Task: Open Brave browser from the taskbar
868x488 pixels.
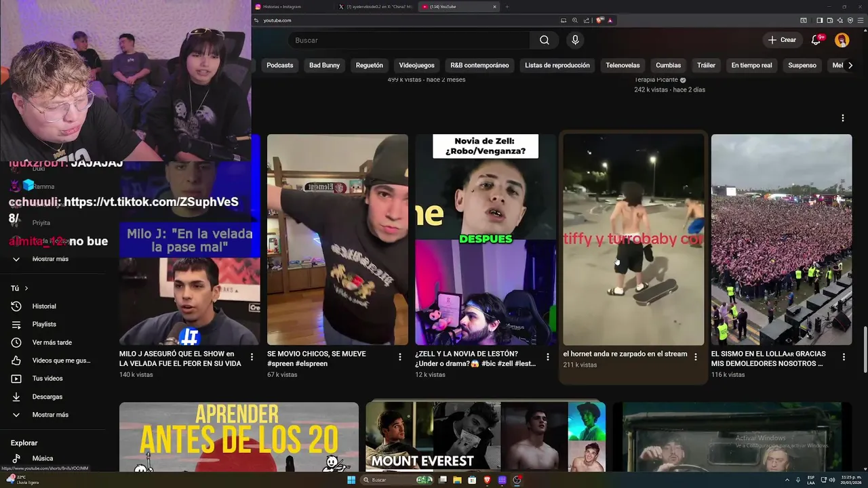Action: (x=487, y=480)
